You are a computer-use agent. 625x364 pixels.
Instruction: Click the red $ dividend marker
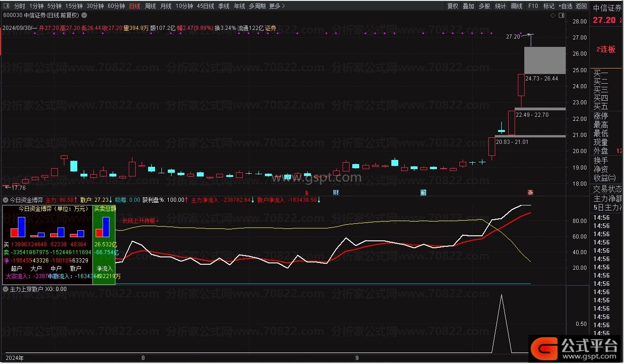[x=306, y=192]
